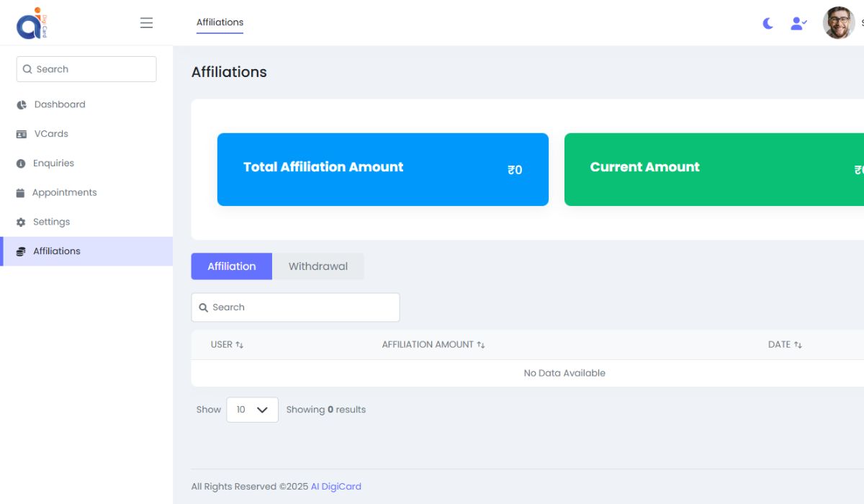Open the AI DigiCard footer link
This screenshot has height=504, width=864.
[x=336, y=486]
